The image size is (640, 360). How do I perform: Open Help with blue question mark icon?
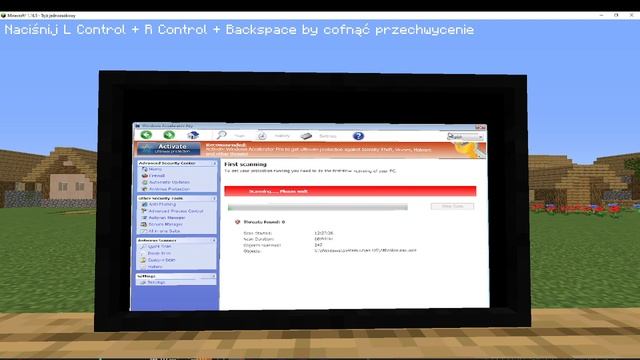tap(358, 136)
